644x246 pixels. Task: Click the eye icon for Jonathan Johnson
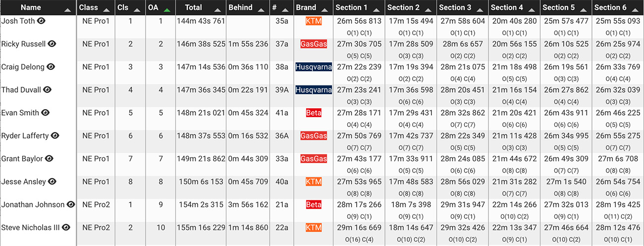tap(71, 204)
